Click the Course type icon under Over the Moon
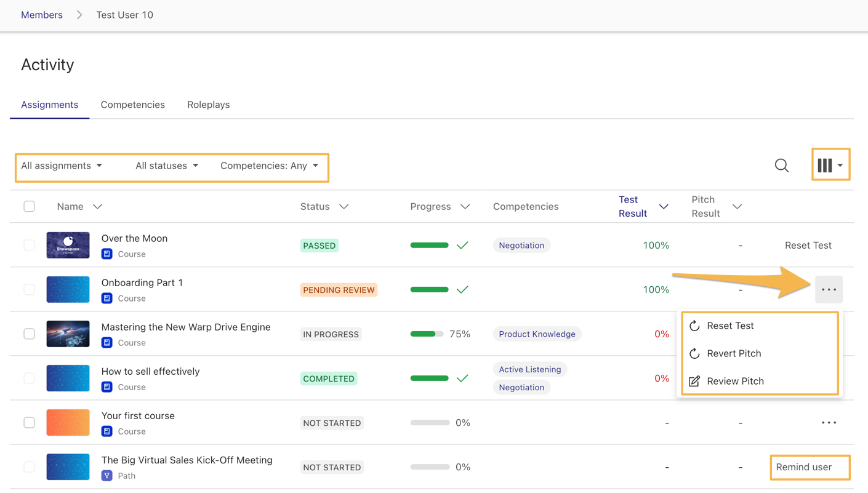Screen dimensions: 868x493 [x=107, y=254]
